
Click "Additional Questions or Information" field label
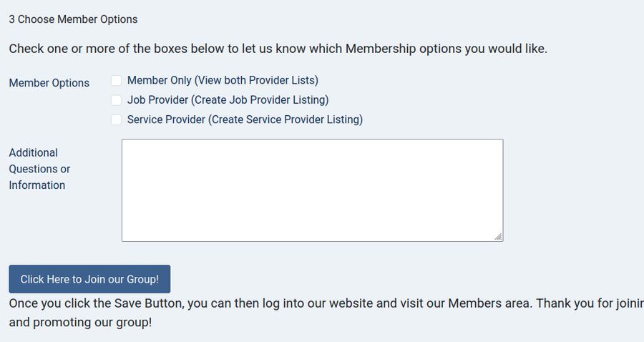click(39, 169)
